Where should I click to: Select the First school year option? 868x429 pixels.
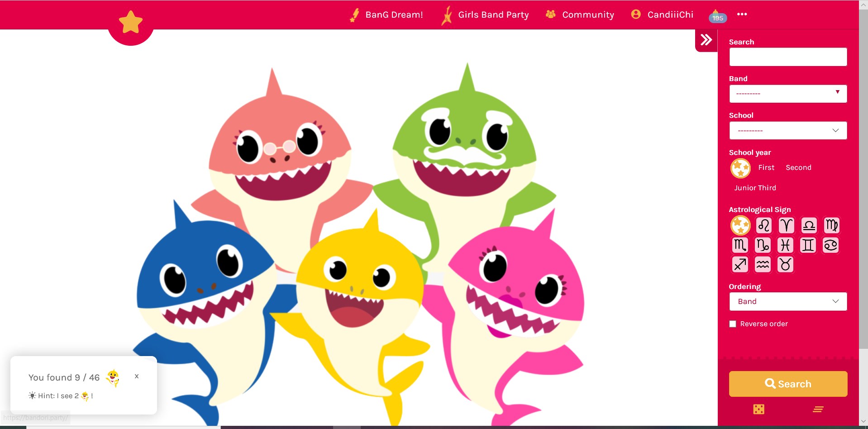click(766, 168)
